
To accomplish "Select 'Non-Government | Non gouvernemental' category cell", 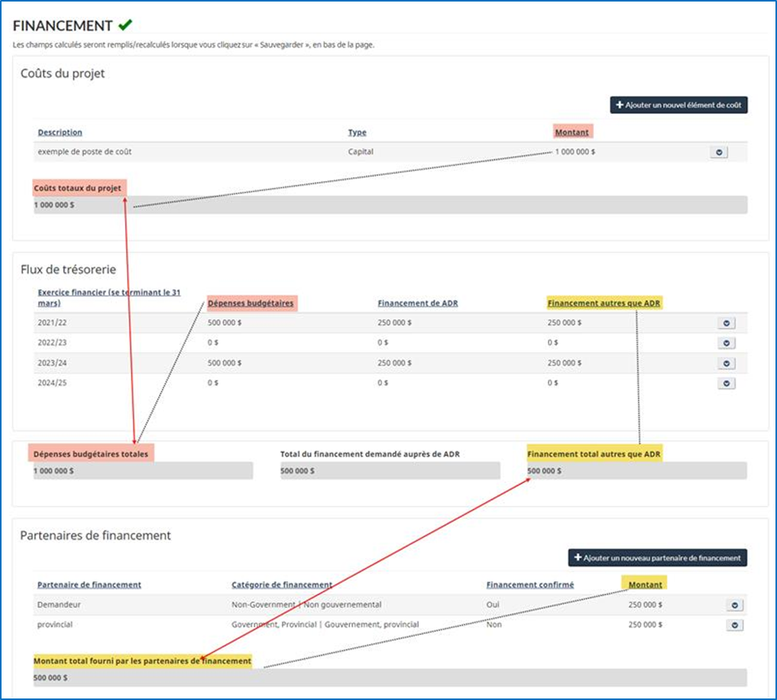I will pos(306,604).
